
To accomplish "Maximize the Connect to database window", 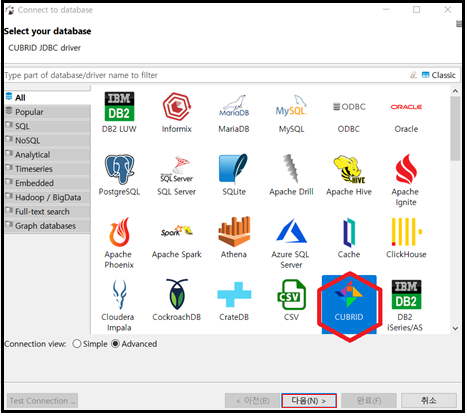I will point(417,10).
